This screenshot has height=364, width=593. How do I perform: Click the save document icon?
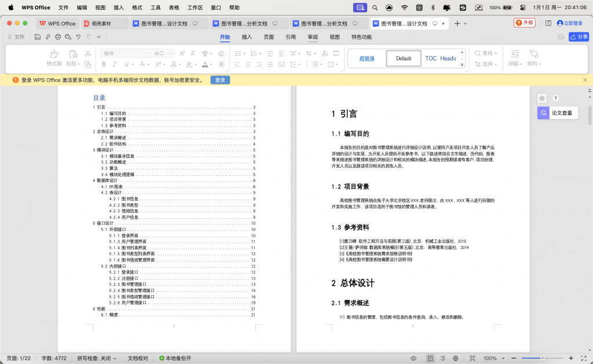37,36
